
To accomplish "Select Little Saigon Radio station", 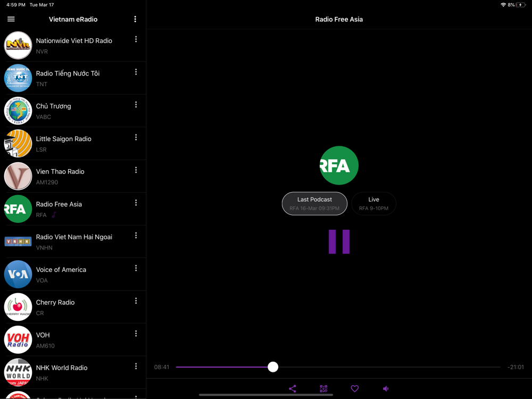I will pos(73,143).
